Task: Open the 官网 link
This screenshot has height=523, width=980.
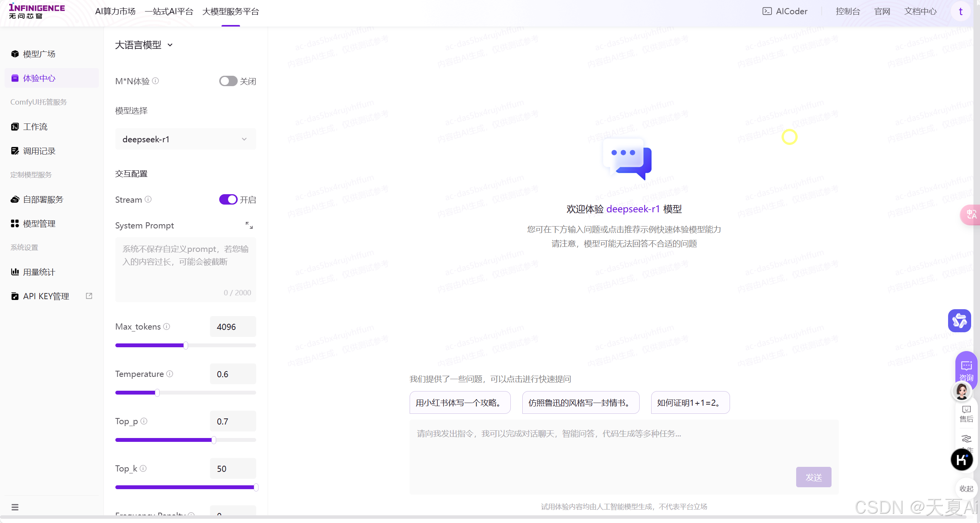Action: (882, 11)
